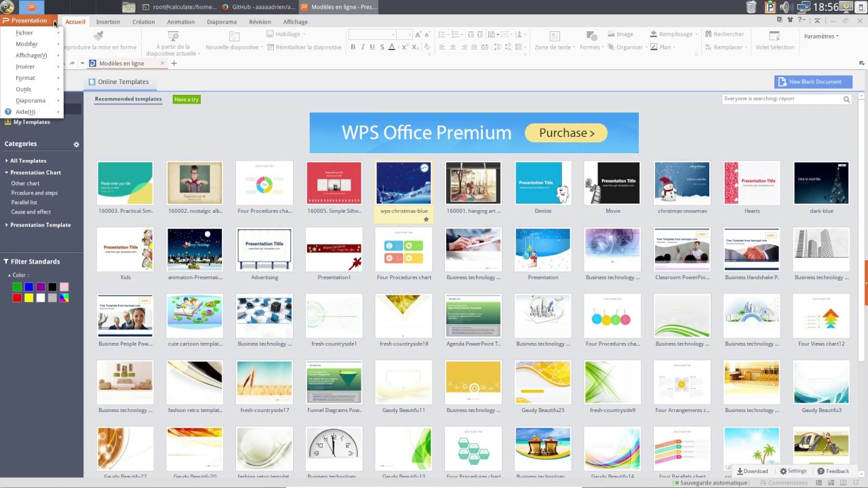Close the Modèles en ligne tab
Image resolution: width=868 pixels, height=488 pixels.
(162, 63)
